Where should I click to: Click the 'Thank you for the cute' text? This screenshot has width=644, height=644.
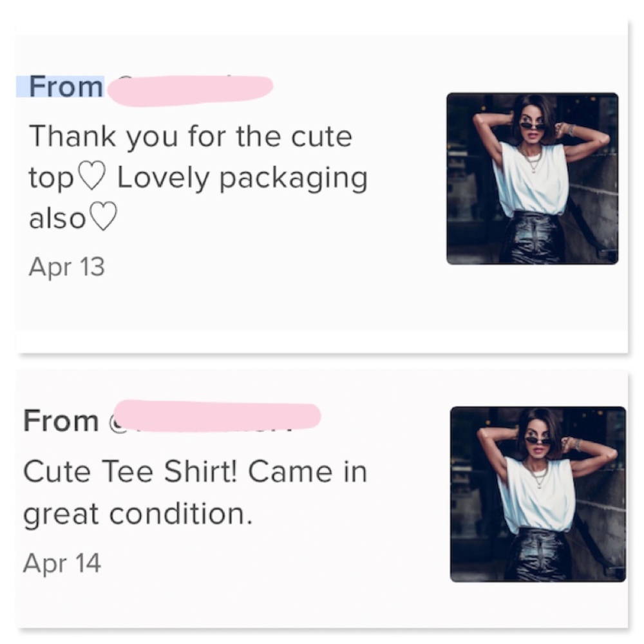[191, 137]
